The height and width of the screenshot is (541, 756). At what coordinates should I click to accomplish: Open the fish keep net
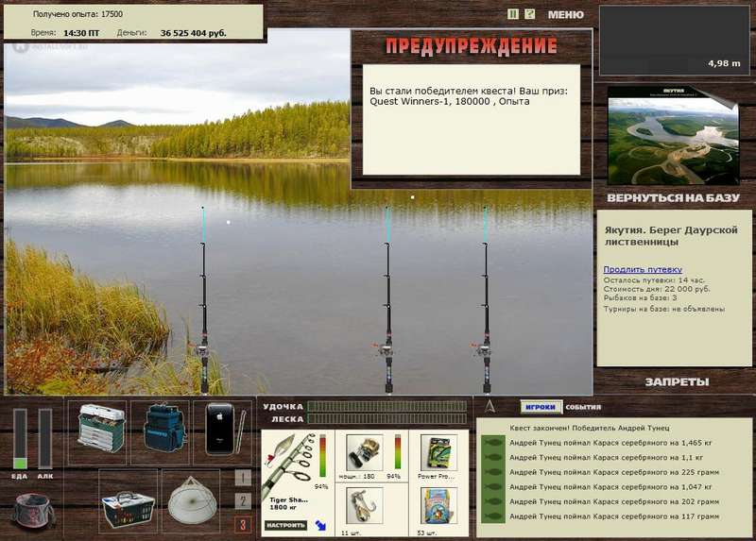(192, 500)
